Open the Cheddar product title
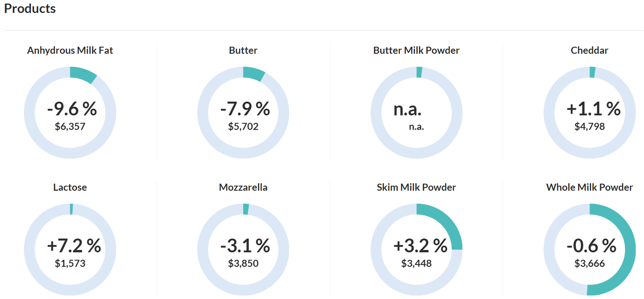The image size is (644, 299). [x=589, y=51]
